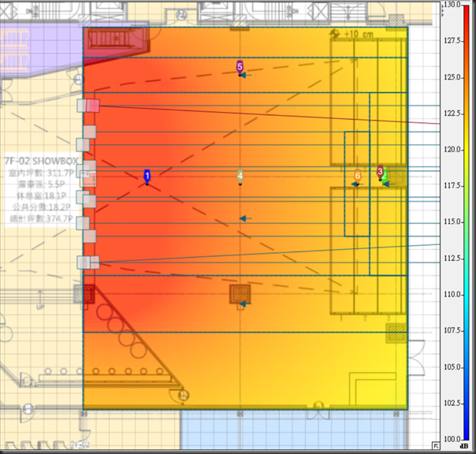The width and height of the screenshot is (476, 454).
Task: Click the '+10 cm' elevation label
Action: 359,34
